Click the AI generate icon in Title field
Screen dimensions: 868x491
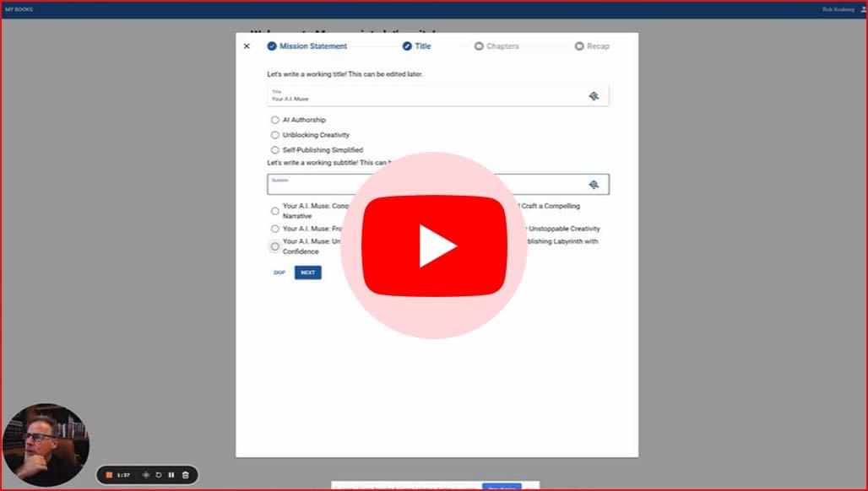(594, 96)
